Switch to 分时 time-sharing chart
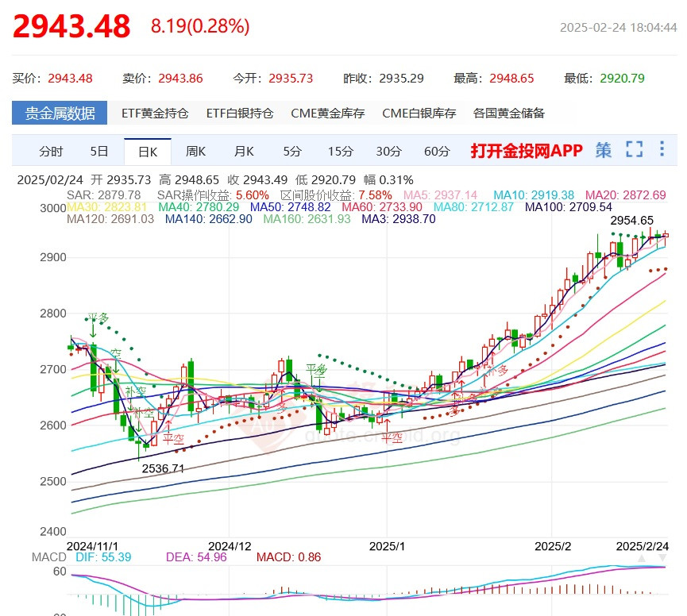This screenshot has width=687, height=616. point(51,151)
